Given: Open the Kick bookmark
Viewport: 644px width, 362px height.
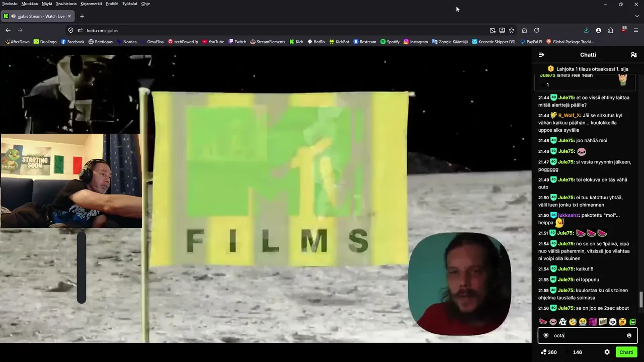Looking at the screenshot, I should [x=296, y=42].
